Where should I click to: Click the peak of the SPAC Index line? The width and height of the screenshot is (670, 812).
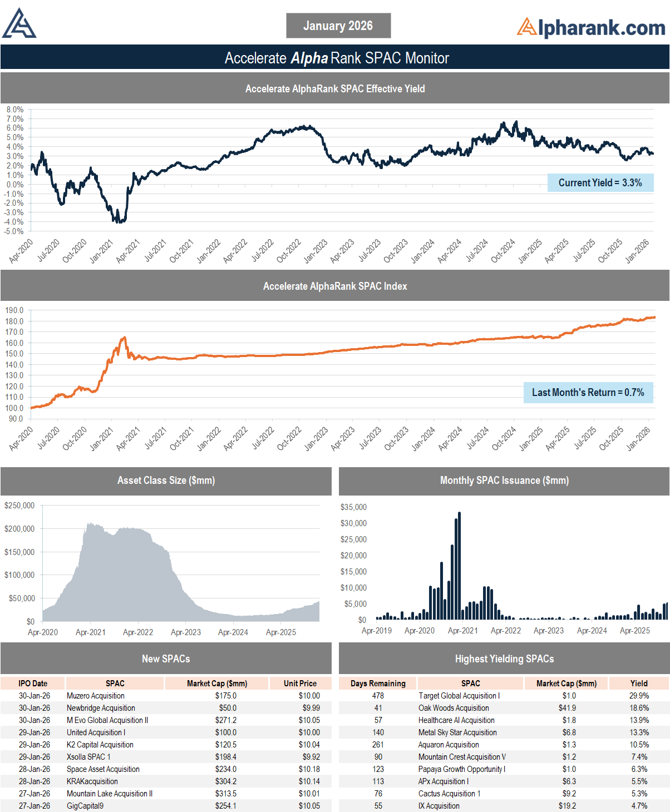(125, 338)
